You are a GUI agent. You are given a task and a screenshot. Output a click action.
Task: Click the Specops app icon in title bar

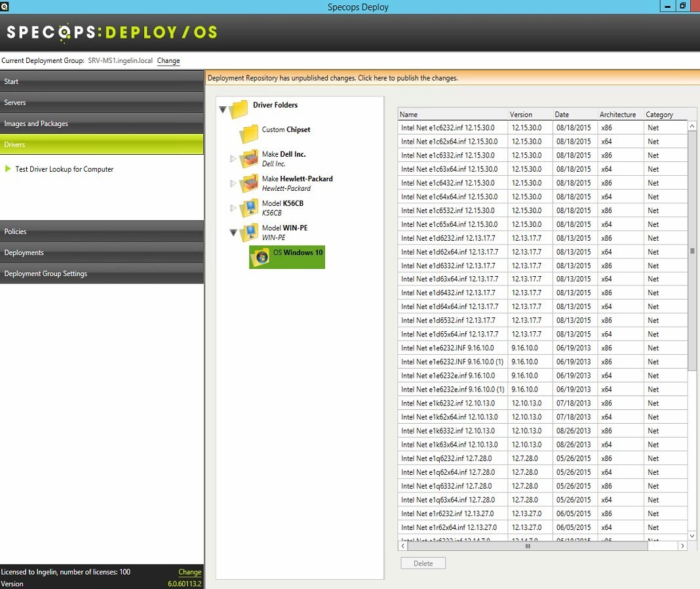tap(5, 7)
